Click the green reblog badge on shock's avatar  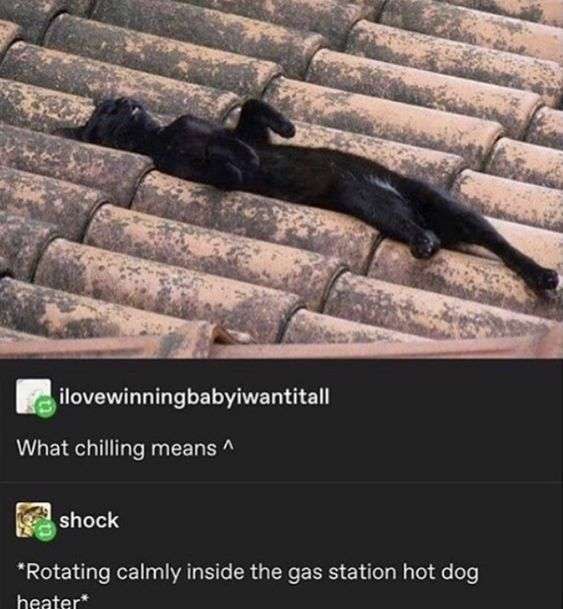[45, 531]
